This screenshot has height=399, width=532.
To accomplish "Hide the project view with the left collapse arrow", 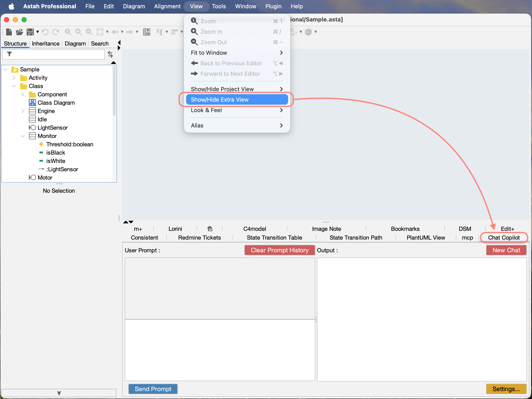I will click(119, 42).
